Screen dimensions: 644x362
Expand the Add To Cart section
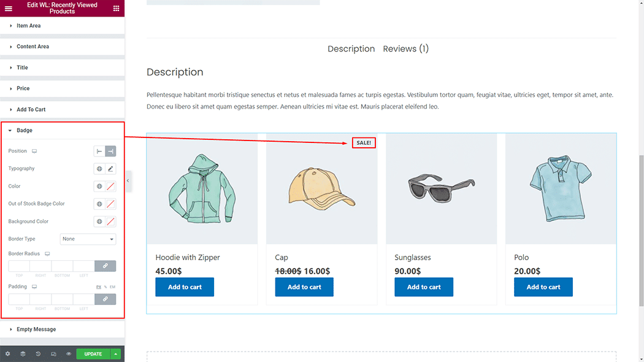click(31, 109)
